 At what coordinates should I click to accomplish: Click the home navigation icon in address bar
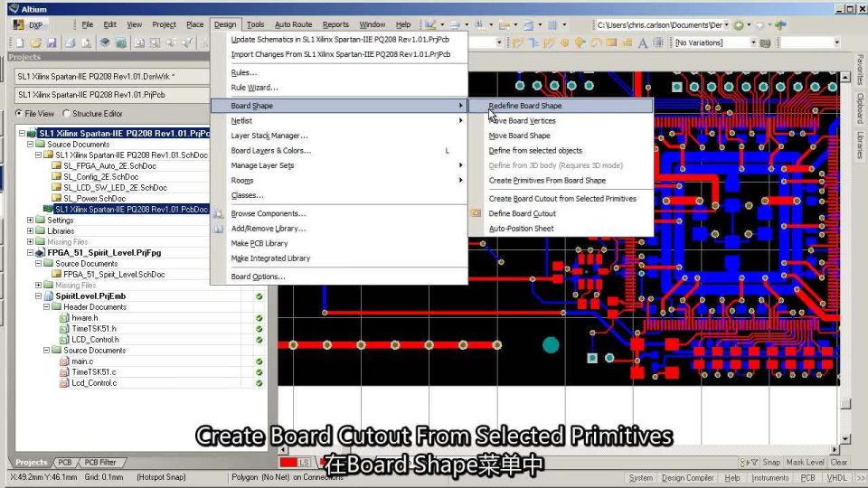780,25
